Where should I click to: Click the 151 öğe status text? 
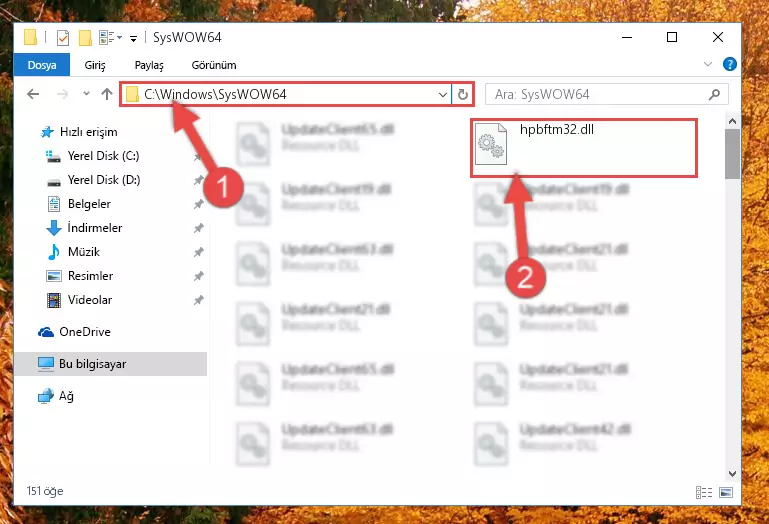point(45,491)
